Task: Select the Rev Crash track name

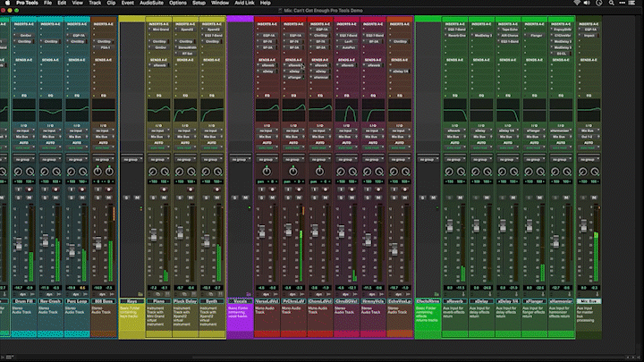Action: tap(49, 301)
